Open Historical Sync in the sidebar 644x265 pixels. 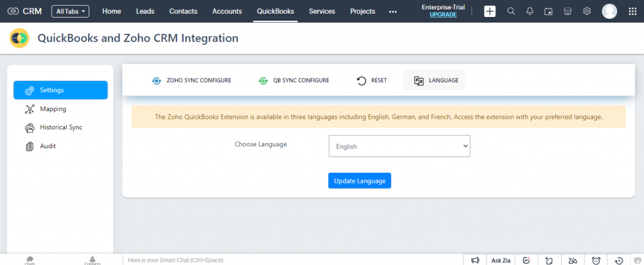point(60,127)
